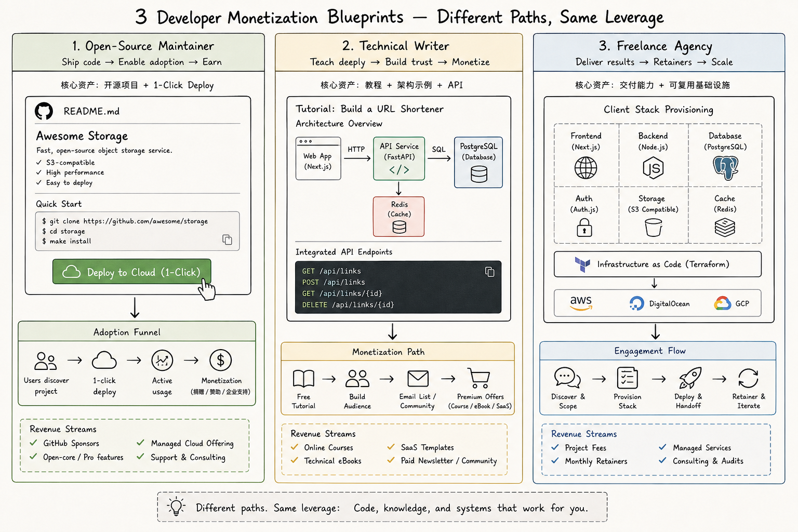Select the Monetization dollar icon
798x532 pixels.
220,360
